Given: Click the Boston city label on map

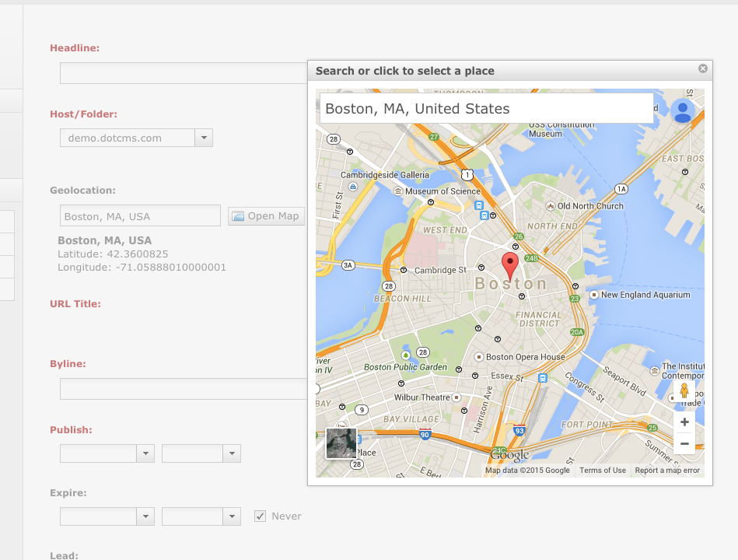Looking at the screenshot, I should tap(511, 284).
